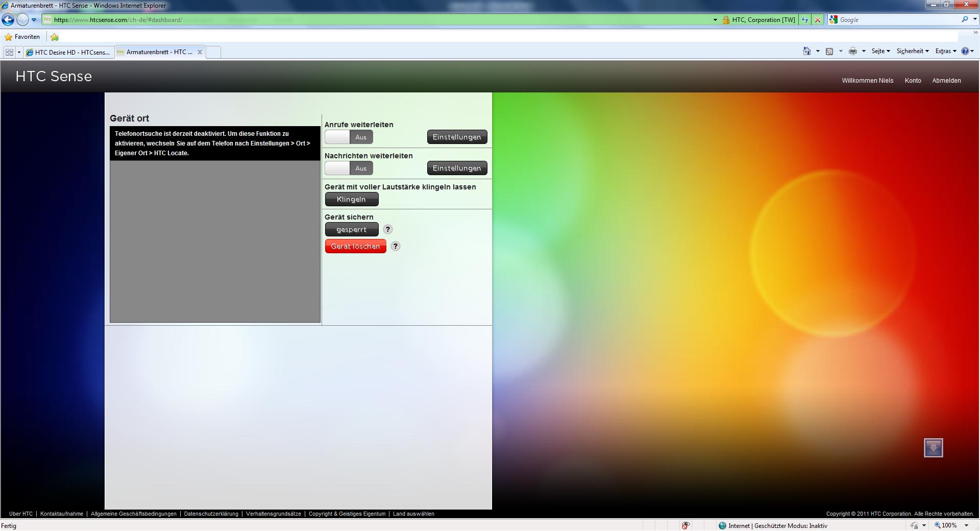Open the Extras menu
980x531 pixels.
(945, 51)
